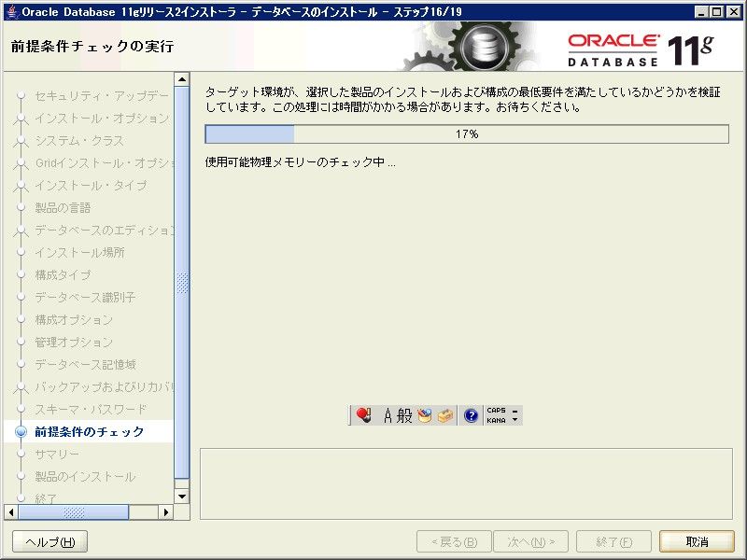Click the sidebar scroll up arrow
The height and width of the screenshot is (560, 747).
pos(182,79)
